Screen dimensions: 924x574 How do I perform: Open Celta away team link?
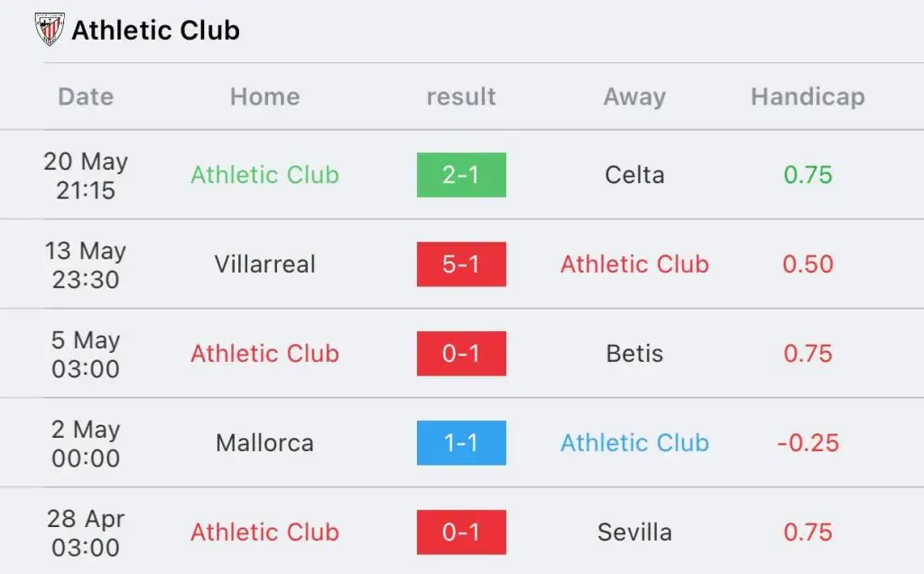(634, 175)
